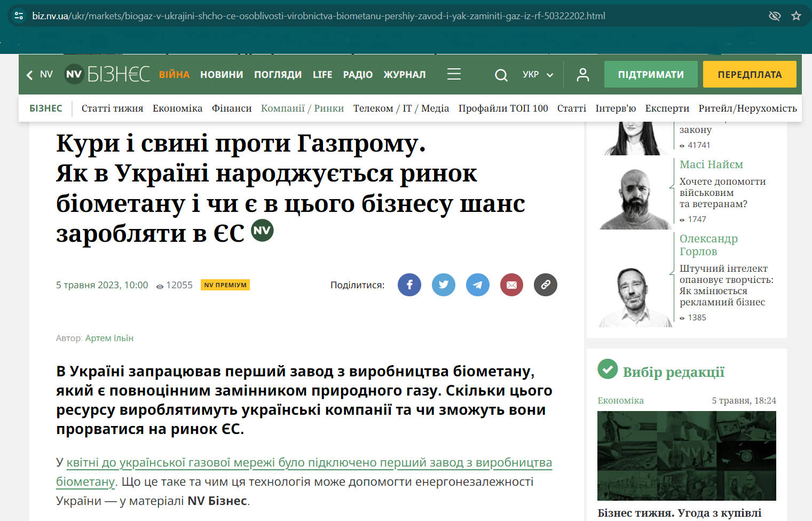The image size is (812, 521).
Task: Click the ПЕРЕДПЛАТА subscription button
Action: 749,75
